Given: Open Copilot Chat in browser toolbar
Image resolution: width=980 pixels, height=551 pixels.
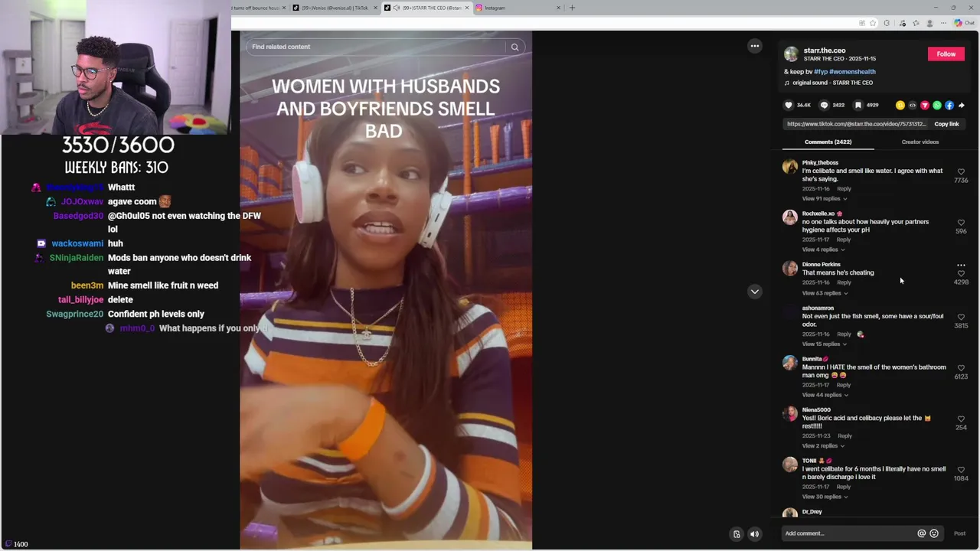Looking at the screenshot, I should coord(964,23).
